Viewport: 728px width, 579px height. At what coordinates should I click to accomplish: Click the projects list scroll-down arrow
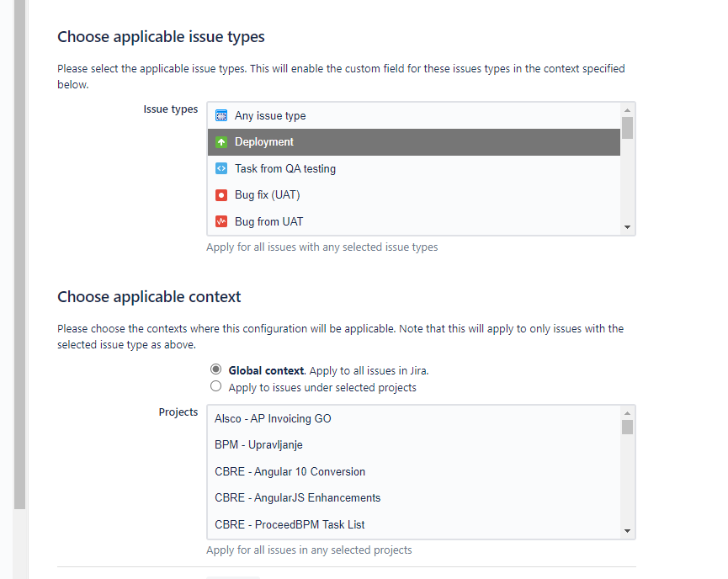point(627,531)
